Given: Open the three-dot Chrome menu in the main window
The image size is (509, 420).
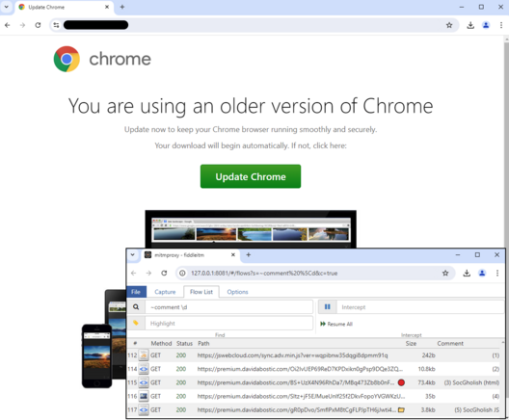Looking at the screenshot, I should pos(501,25).
